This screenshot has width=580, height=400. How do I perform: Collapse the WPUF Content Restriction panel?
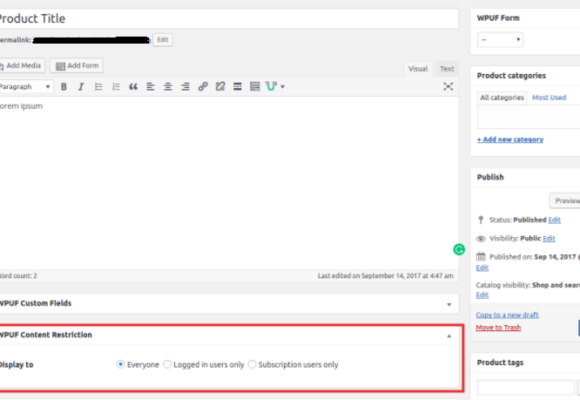pos(449,336)
